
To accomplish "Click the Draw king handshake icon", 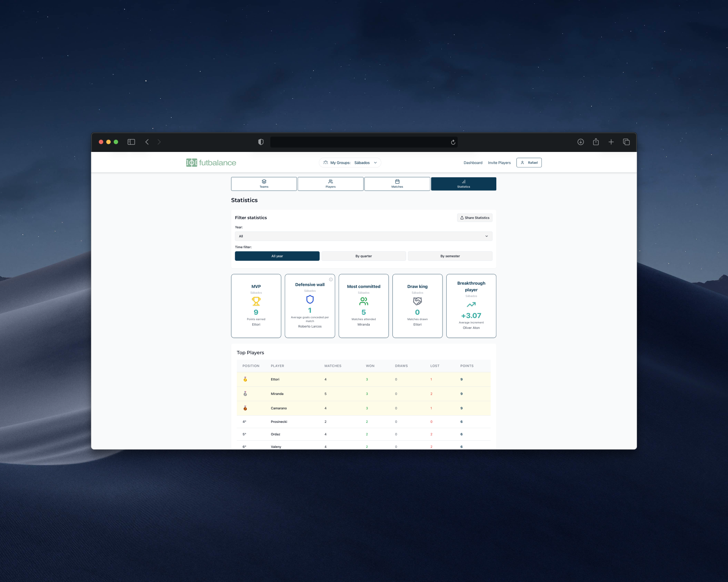I will pyautogui.click(x=417, y=301).
